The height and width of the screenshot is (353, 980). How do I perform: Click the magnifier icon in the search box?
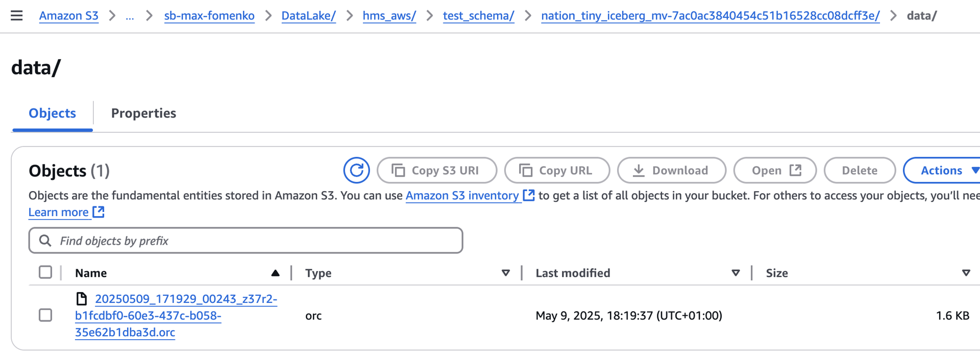pyautogui.click(x=45, y=241)
